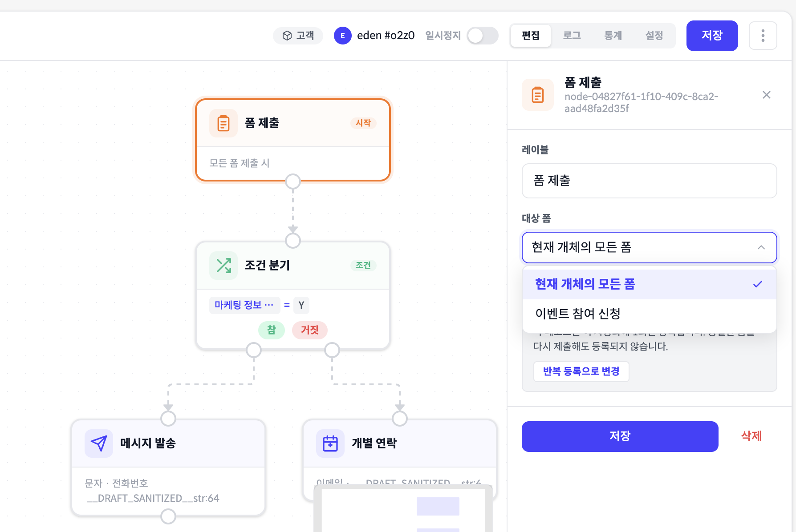
Task: Click the red 삭제 delete link
Action: coord(751,436)
